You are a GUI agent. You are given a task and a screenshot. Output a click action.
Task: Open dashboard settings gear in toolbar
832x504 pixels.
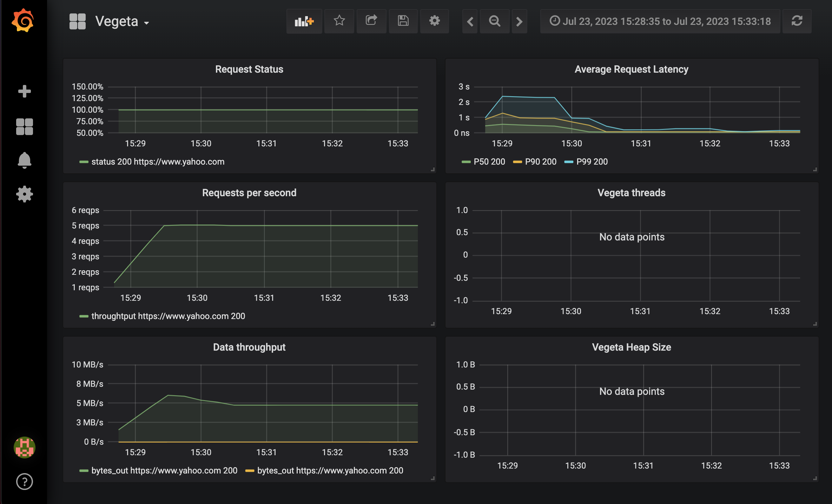coord(435,21)
